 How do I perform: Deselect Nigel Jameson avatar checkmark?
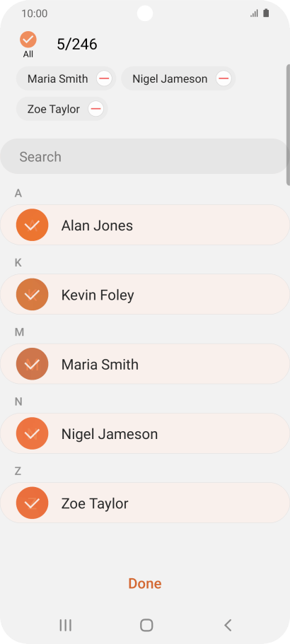point(32,433)
